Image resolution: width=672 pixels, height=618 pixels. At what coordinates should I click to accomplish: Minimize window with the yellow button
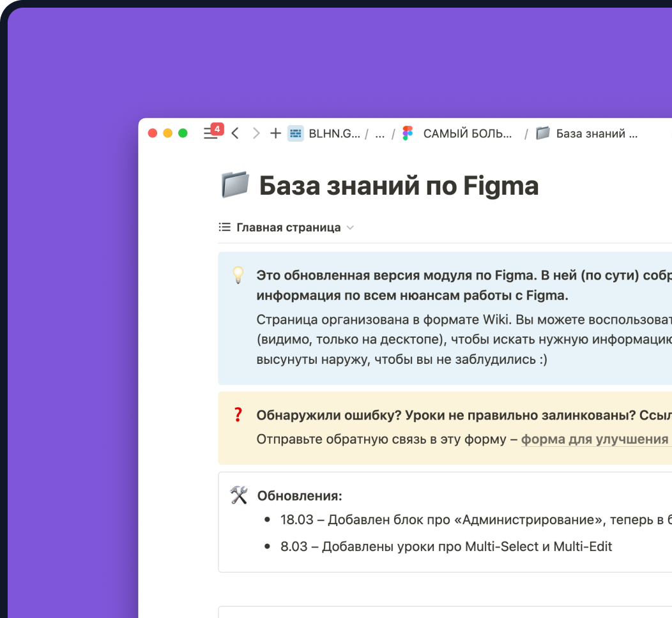coord(167,133)
